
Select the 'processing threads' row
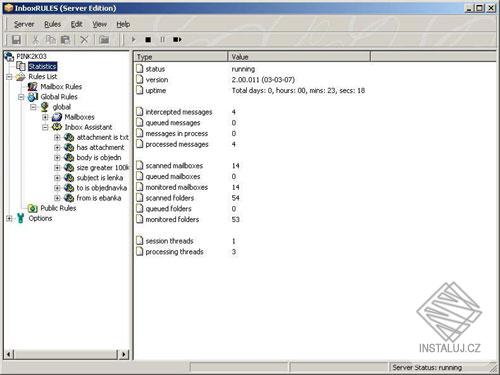[175, 252]
